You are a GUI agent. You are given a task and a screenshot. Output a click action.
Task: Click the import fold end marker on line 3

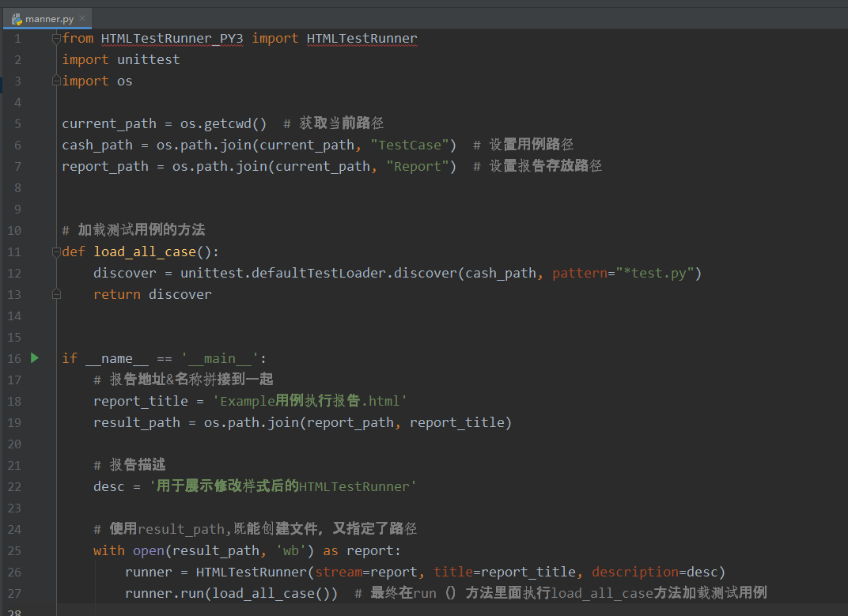click(x=56, y=81)
